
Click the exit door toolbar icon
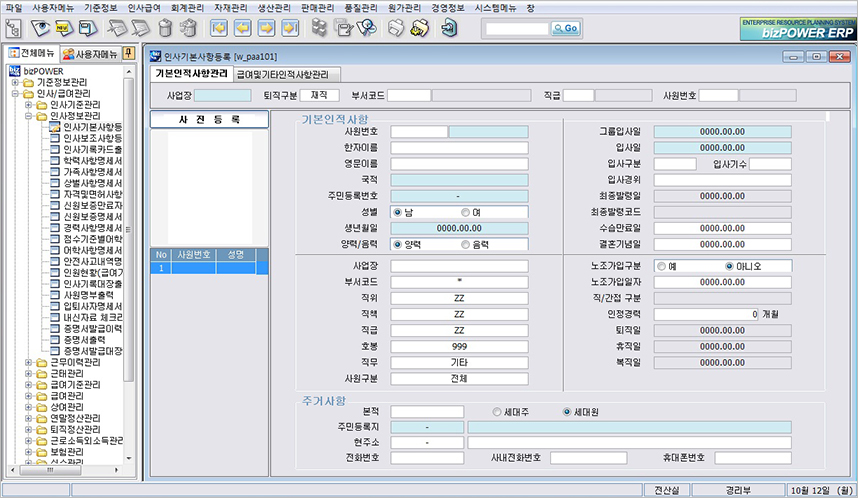449,28
